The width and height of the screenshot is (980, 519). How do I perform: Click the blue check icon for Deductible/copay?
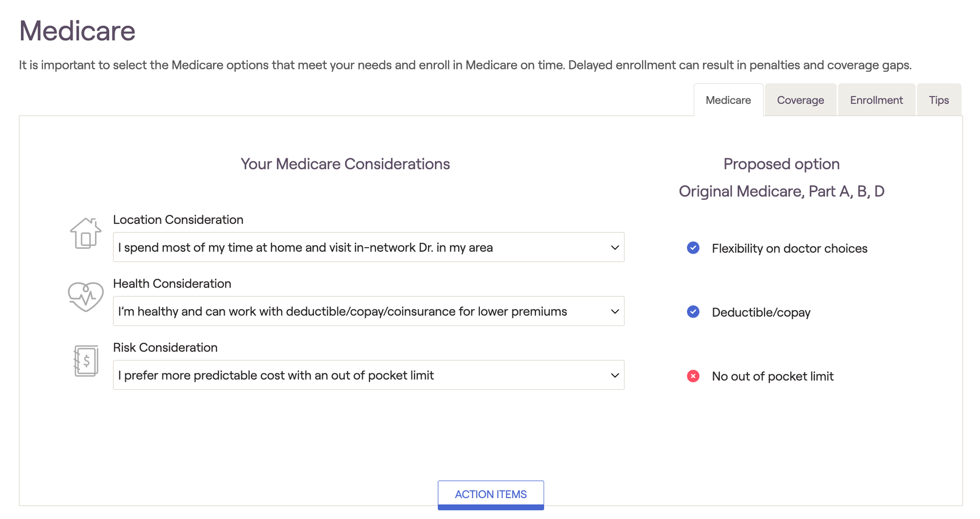point(693,312)
